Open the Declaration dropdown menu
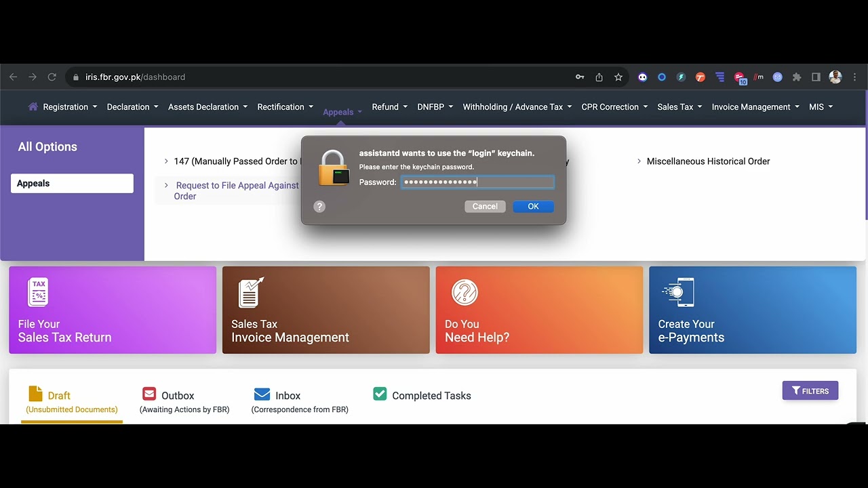The width and height of the screenshot is (868, 488). click(132, 107)
